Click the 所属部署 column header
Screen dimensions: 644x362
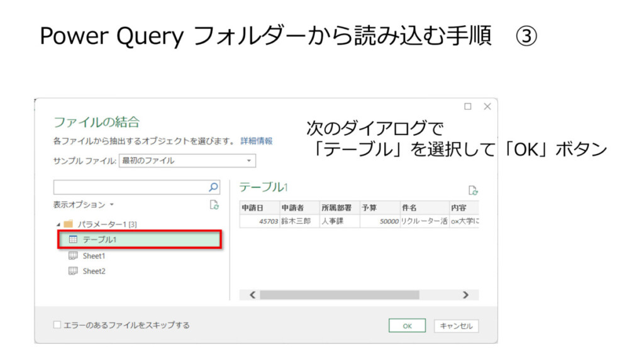tap(340, 208)
